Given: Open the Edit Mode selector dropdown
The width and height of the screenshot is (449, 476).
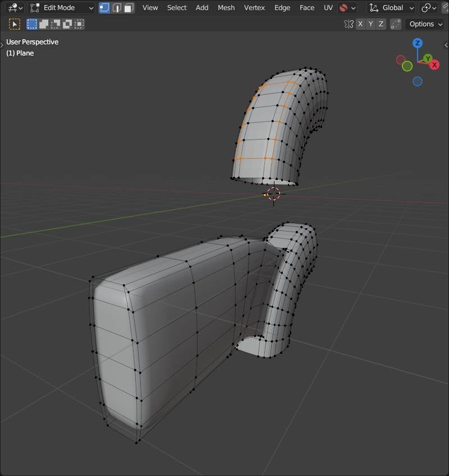Looking at the screenshot, I should pos(62,8).
